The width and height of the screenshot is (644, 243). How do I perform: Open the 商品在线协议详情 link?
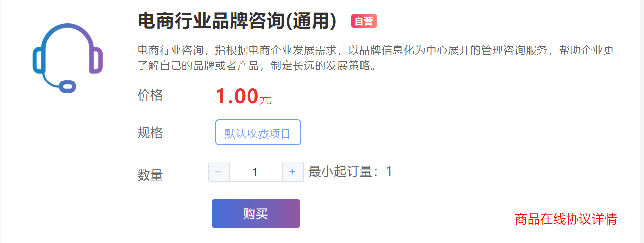click(x=566, y=219)
